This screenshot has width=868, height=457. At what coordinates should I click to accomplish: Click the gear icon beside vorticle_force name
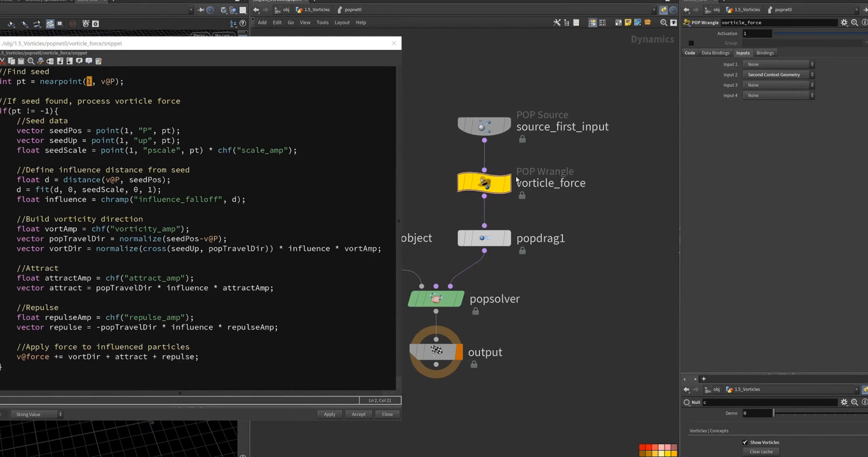pos(844,23)
